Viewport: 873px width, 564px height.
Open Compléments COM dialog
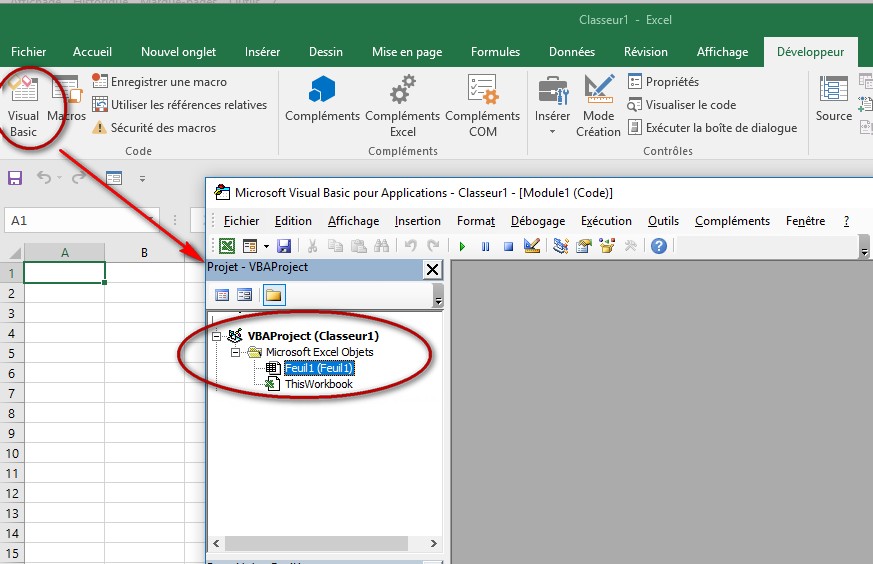[x=482, y=106]
